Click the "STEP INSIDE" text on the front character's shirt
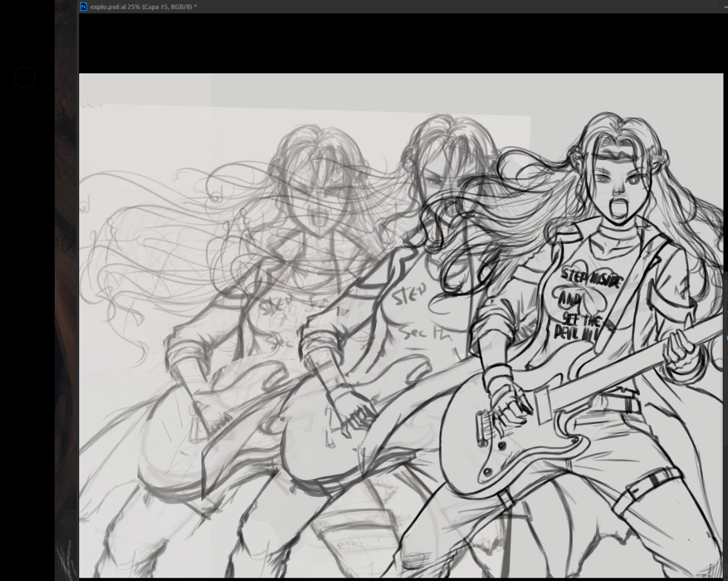This screenshot has width=728, height=581. [589, 277]
